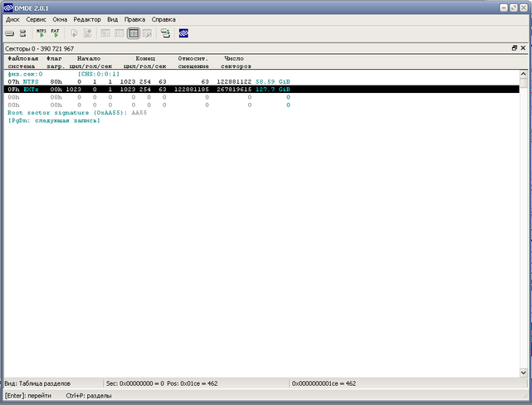Click the Sec: 0x00000000 status field
Screen dimensions: 532x405
162,383
